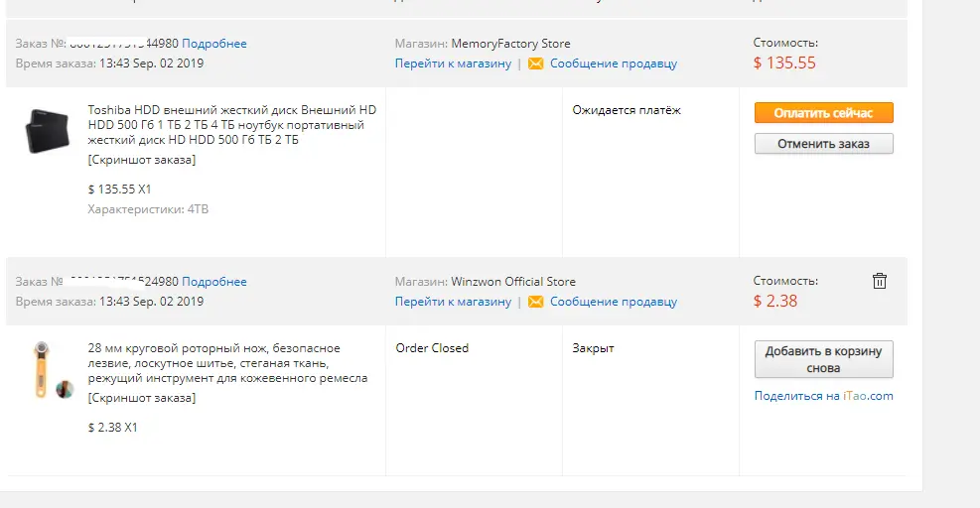Click the MemoryFactory Store name
This screenshot has width=980, height=508.
click(x=510, y=44)
